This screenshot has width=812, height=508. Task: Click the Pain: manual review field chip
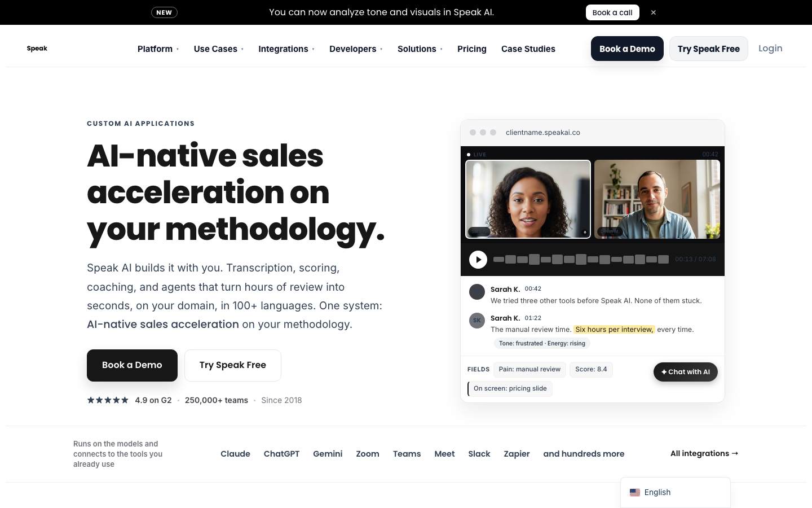pyautogui.click(x=529, y=370)
